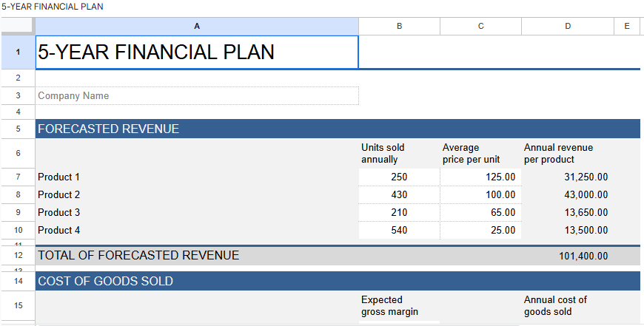Select Product 1 annual revenue 31,250.00
This screenshot has width=644, height=326.
[568, 177]
